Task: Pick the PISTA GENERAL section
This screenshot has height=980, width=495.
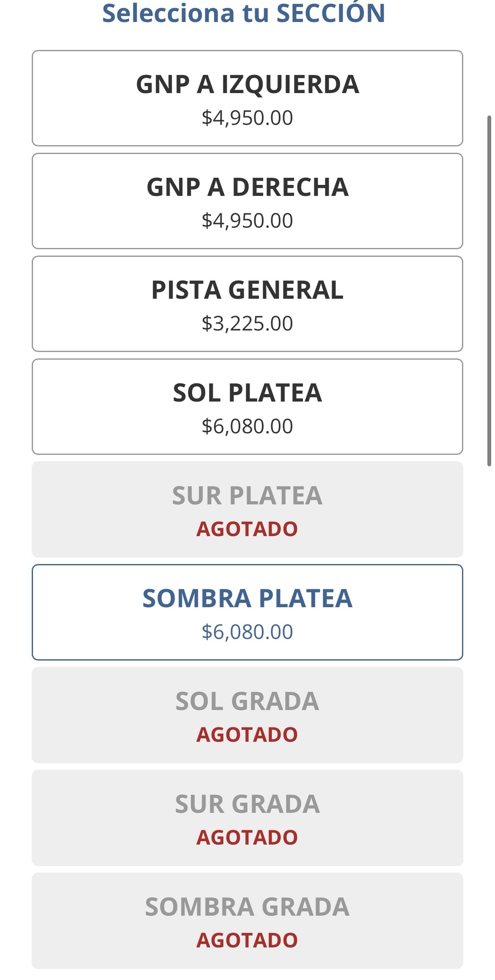Action: (x=247, y=290)
